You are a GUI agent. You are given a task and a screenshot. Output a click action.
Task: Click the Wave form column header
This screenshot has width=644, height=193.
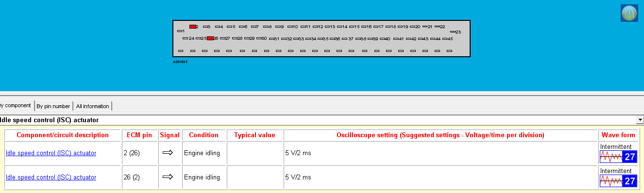pyautogui.click(x=618, y=135)
